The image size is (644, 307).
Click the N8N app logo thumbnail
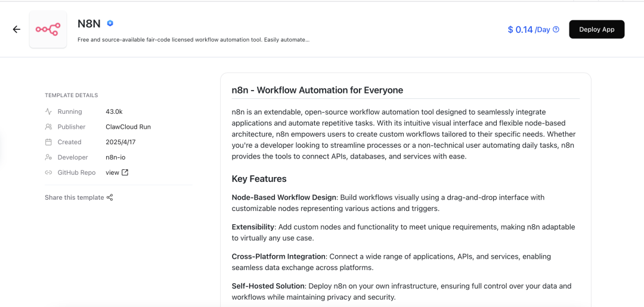[48, 29]
